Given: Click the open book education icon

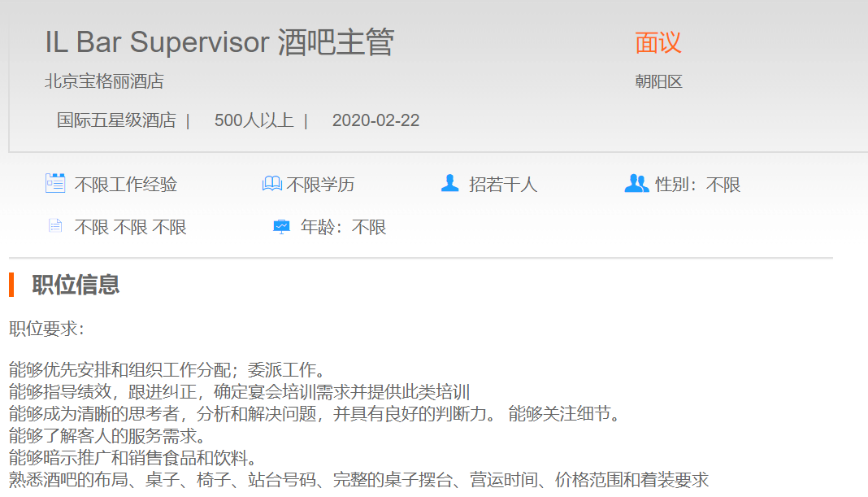Looking at the screenshot, I should tap(271, 185).
